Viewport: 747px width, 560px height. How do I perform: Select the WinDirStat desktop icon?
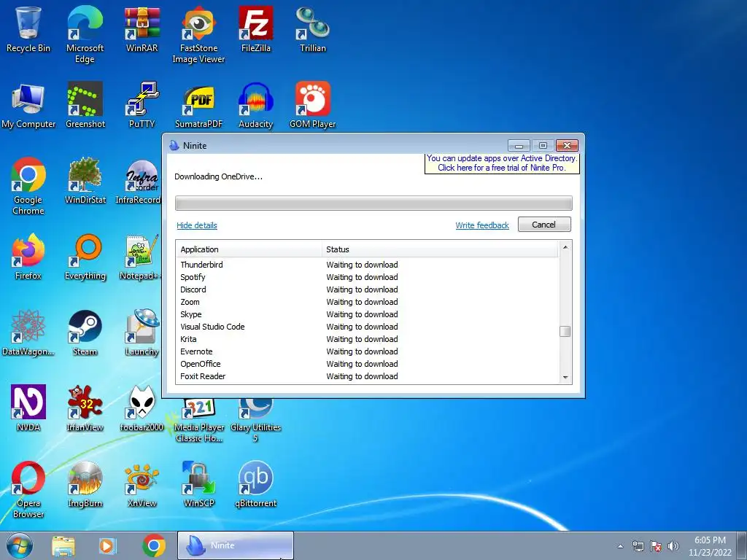85,182
